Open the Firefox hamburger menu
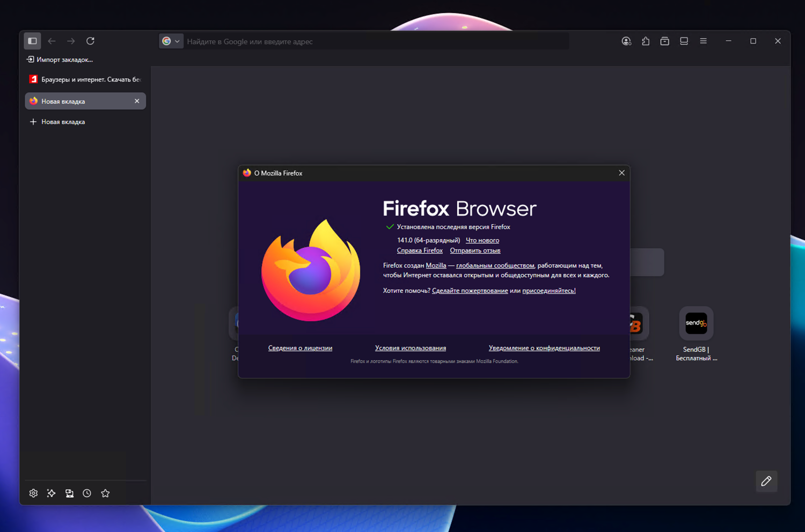This screenshot has width=805, height=532. coord(704,41)
